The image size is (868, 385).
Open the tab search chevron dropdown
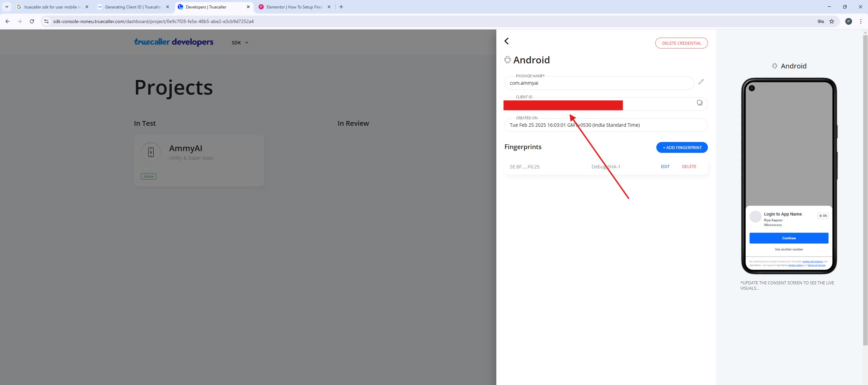point(6,7)
